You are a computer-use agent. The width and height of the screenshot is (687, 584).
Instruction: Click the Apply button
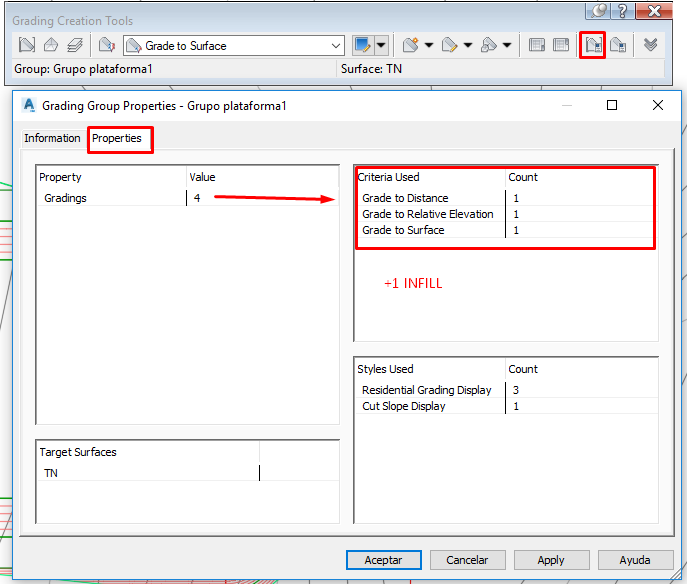click(x=551, y=560)
